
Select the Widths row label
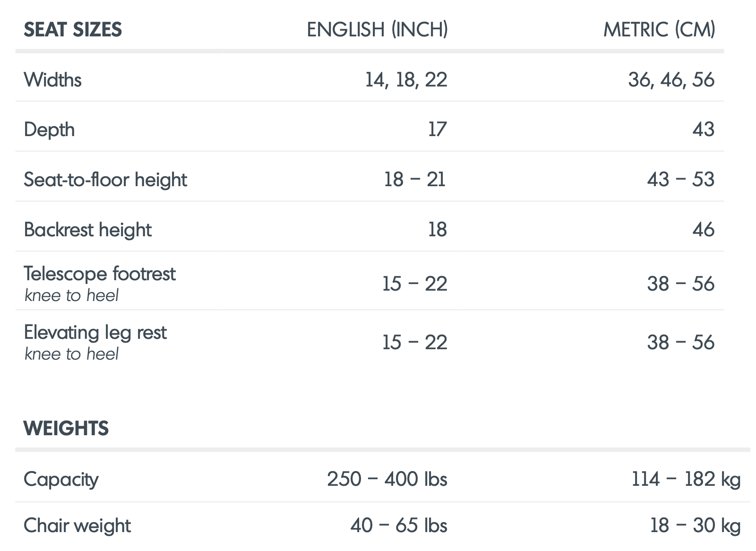tap(52, 80)
